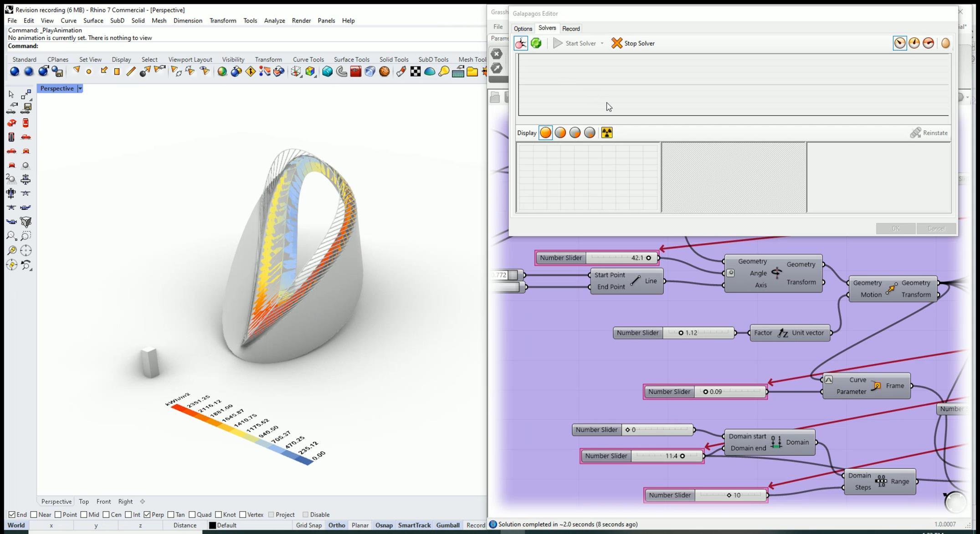Click the Reinstate icon button
The width and height of the screenshot is (980, 534).
coord(915,133)
